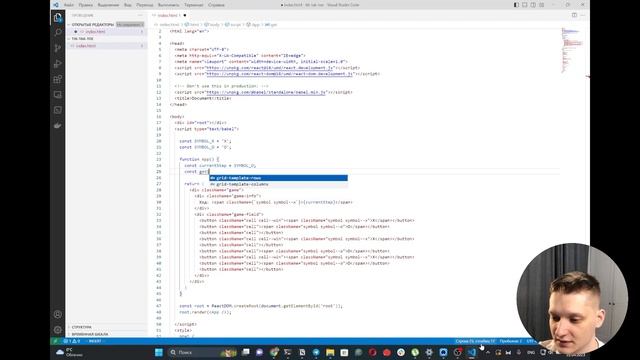Image resolution: width=640 pixels, height=360 pixels.
Task: Toggle primary sidebar layout icon in title bar
Action: pyautogui.click(x=516, y=5)
